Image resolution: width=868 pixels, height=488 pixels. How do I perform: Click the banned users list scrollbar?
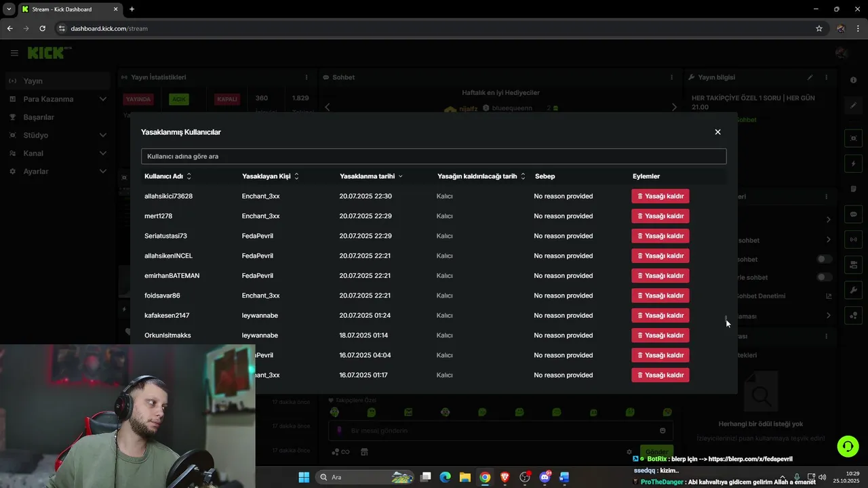[x=726, y=317]
